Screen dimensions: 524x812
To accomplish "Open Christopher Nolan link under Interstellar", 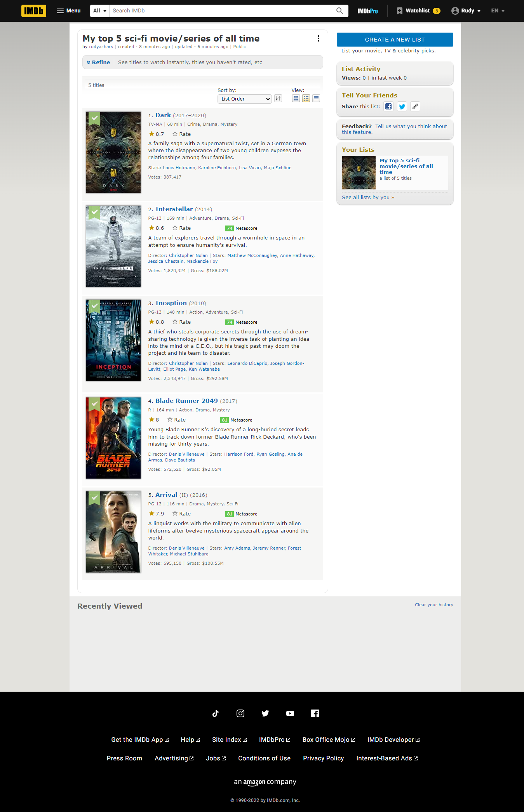I will [x=188, y=255].
